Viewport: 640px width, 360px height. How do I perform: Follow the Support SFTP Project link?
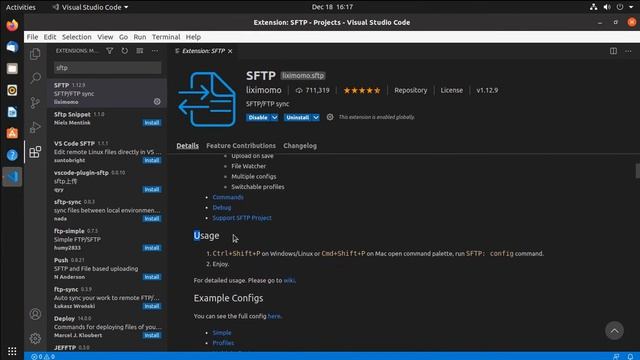click(242, 218)
